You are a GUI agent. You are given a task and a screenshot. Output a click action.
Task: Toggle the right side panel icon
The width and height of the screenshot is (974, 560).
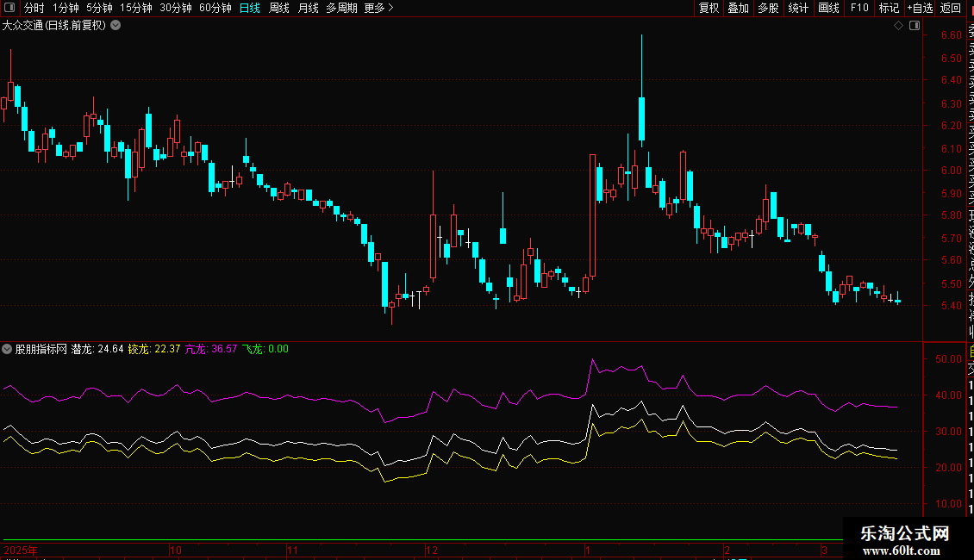coord(915,26)
